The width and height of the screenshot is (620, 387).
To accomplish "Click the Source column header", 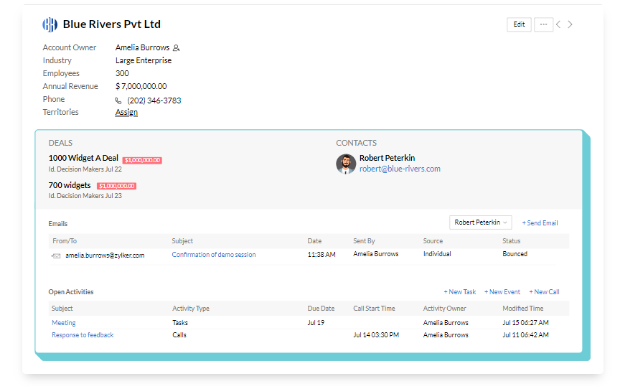I will [433, 241].
